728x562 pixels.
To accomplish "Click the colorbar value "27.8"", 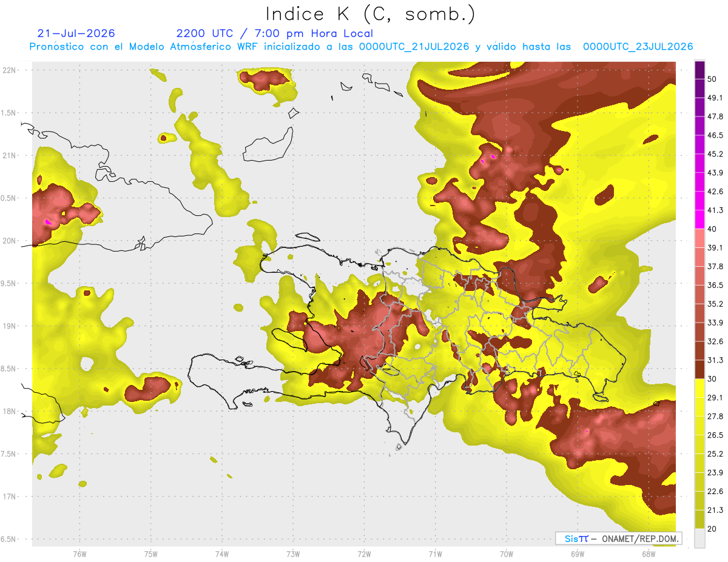I will (715, 416).
